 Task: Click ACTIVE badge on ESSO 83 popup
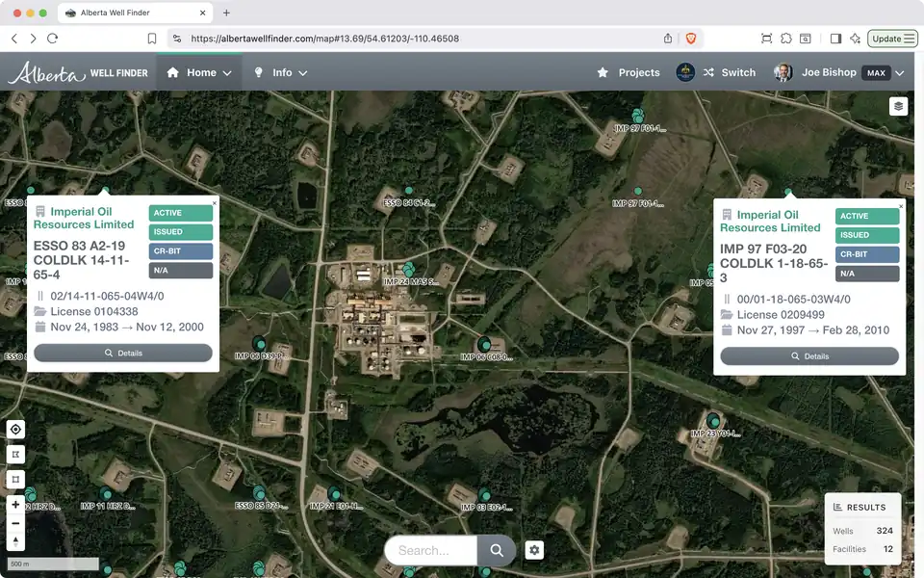point(180,213)
